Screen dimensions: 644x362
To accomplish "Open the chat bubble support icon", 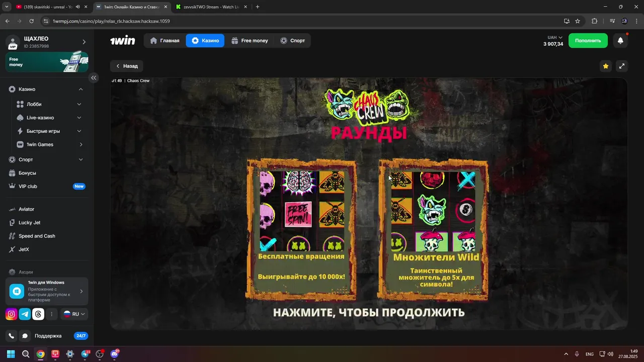I will click(25, 336).
